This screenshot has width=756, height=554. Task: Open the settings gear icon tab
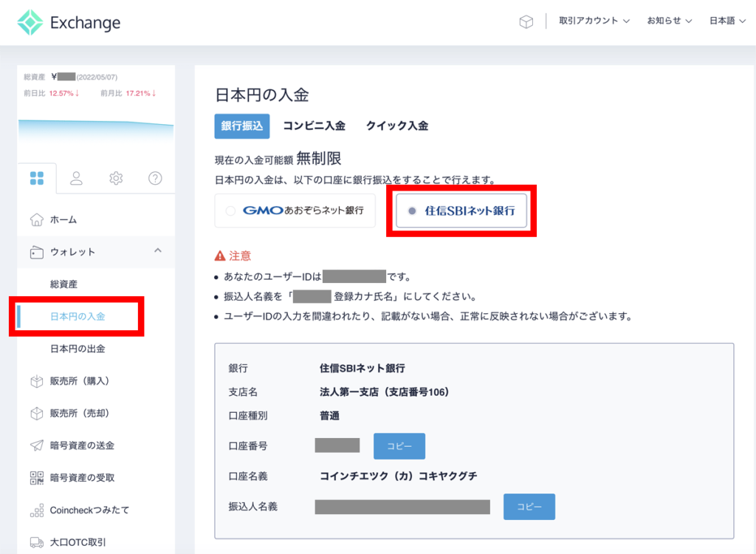tap(116, 178)
